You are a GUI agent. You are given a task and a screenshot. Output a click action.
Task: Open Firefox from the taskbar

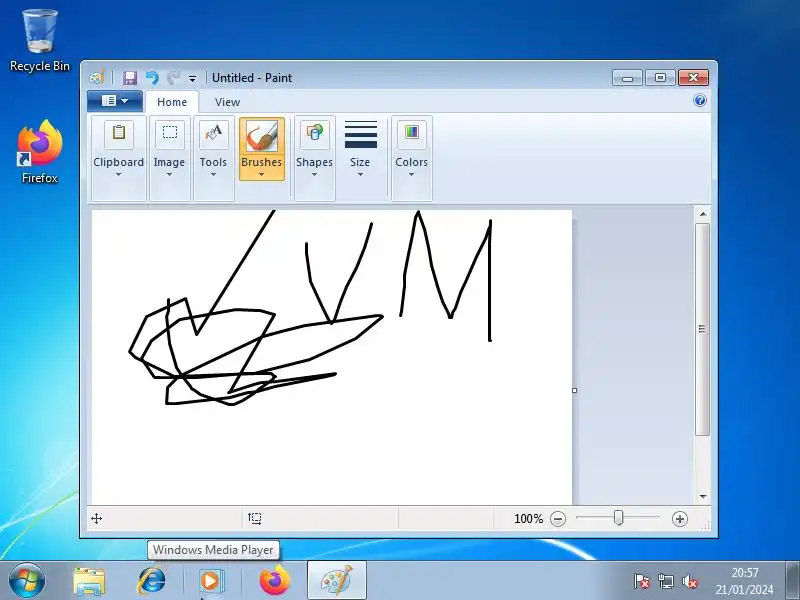click(x=274, y=581)
